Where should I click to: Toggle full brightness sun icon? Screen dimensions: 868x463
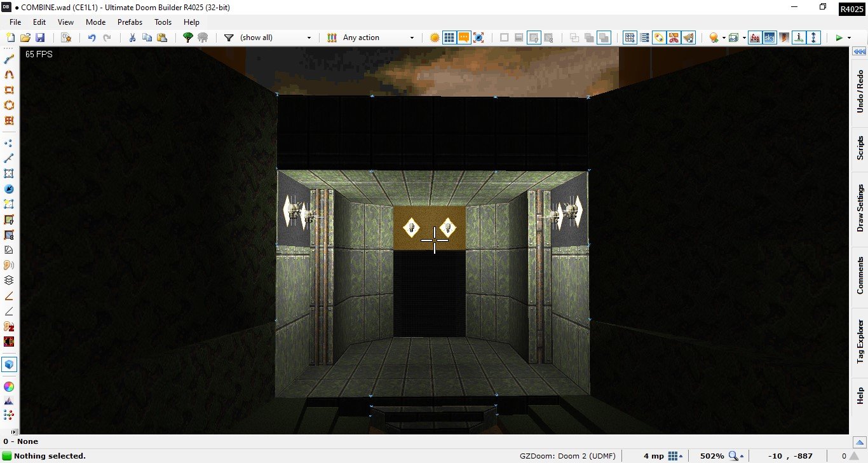435,38
